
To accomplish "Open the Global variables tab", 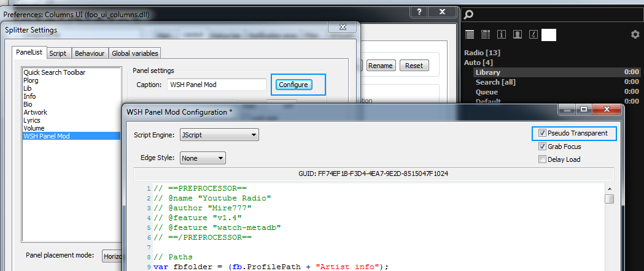I will [x=135, y=53].
